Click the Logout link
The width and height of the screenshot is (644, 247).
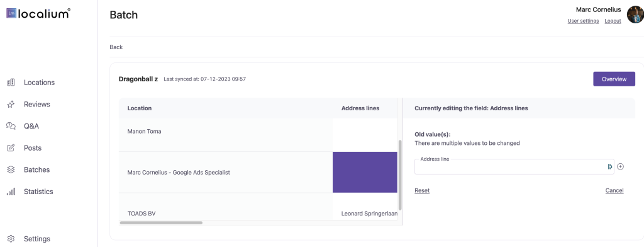tap(613, 21)
